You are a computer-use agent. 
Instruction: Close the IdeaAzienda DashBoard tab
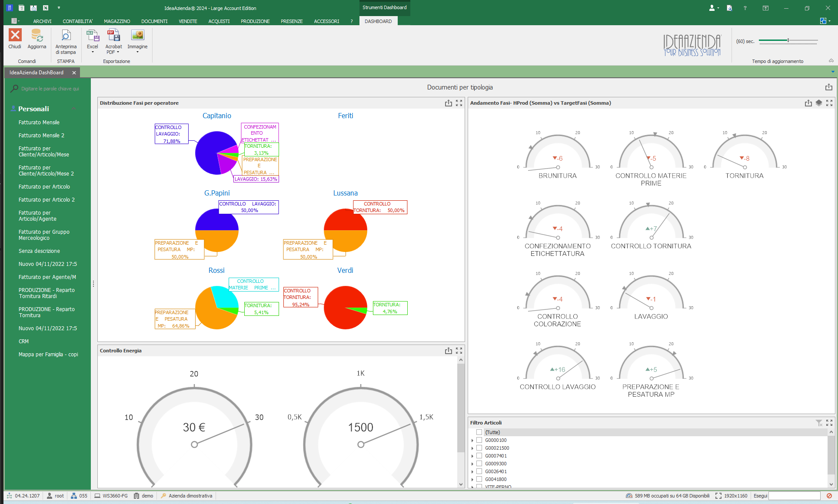[x=74, y=73]
